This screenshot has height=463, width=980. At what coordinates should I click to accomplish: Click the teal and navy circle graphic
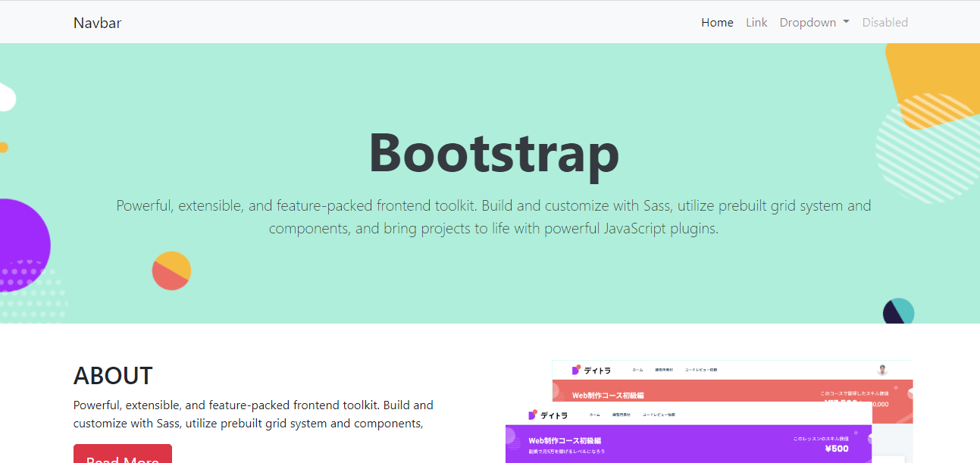(x=898, y=311)
